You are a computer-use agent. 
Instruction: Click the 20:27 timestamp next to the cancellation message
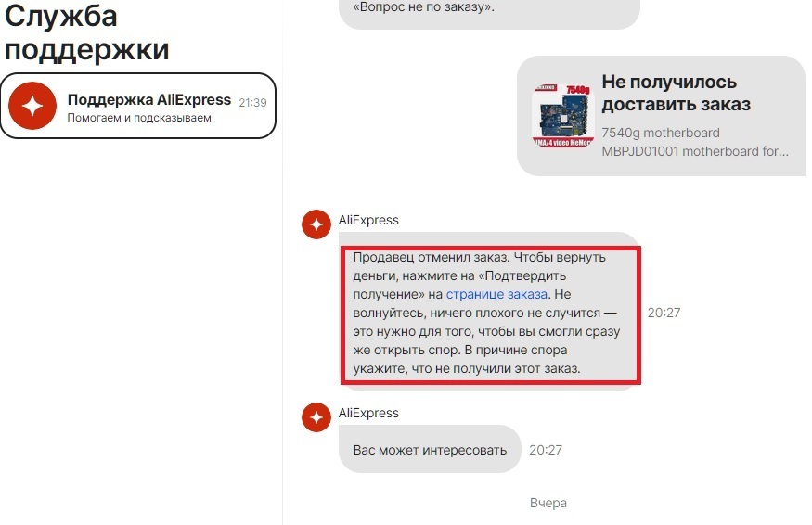pos(664,313)
